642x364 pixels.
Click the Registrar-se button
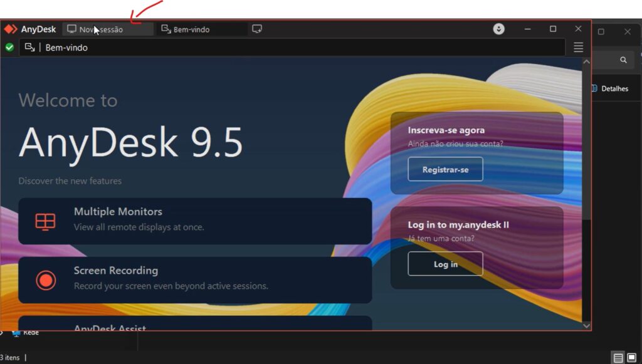445,169
